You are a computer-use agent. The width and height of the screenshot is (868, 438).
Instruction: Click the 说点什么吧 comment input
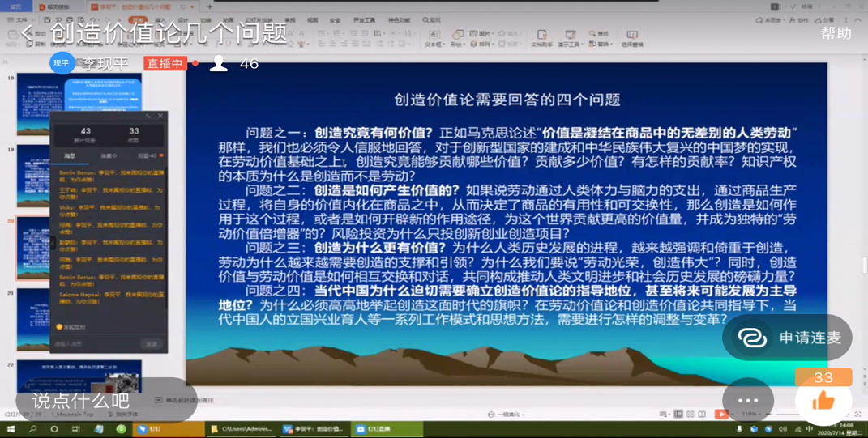81,401
